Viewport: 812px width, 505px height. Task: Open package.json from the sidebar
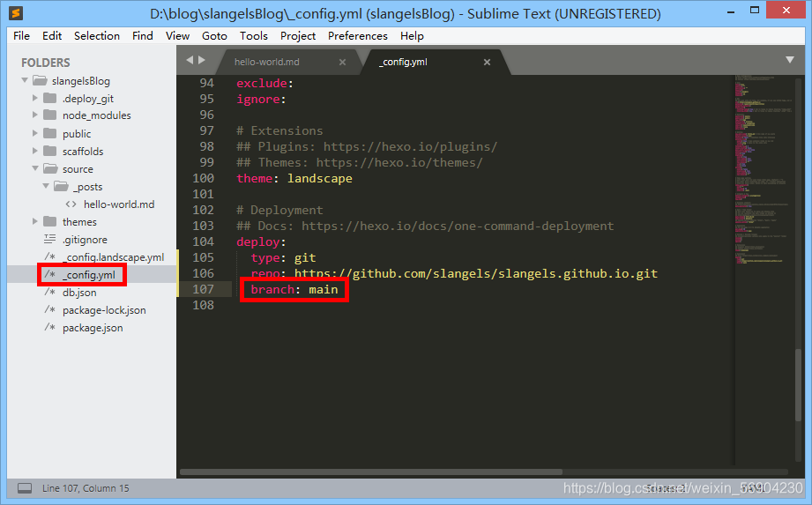pos(93,328)
